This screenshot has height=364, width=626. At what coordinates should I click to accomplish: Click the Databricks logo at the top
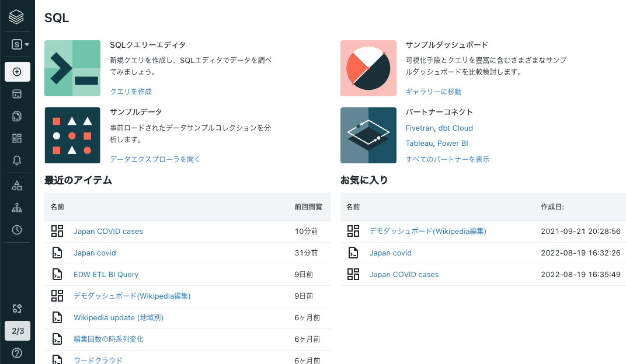point(18,16)
